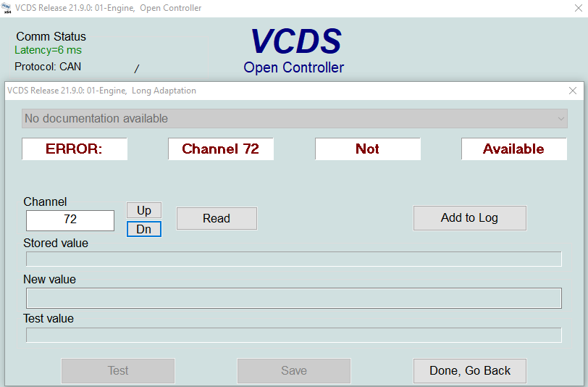
Task: Click the Save button
Action: coord(294,370)
